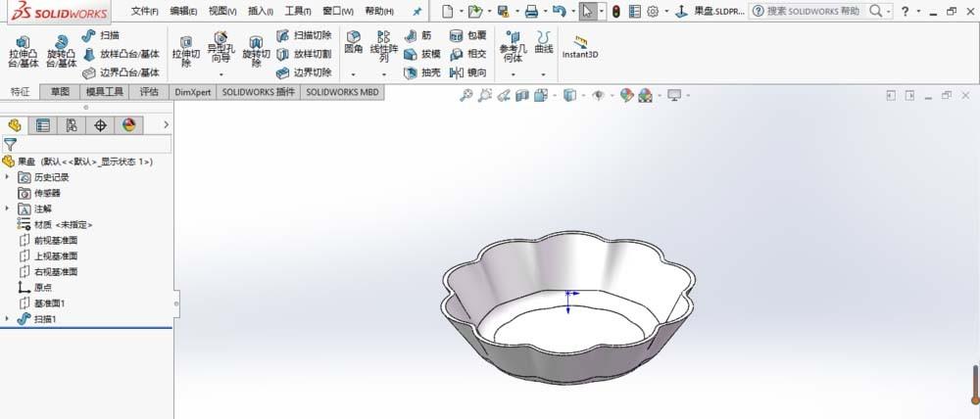Click the undo arrow icon
Viewport: 980px width, 419px height.
(x=560, y=11)
